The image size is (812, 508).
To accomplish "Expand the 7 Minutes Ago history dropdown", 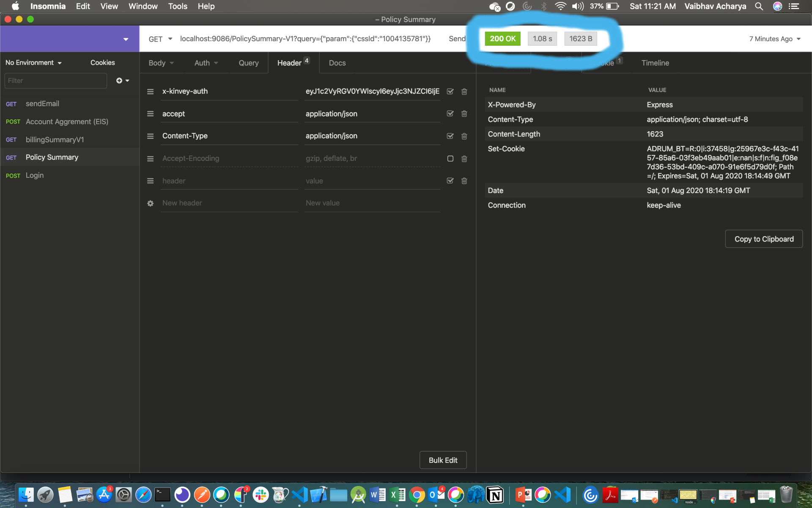I will pyautogui.click(x=775, y=39).
